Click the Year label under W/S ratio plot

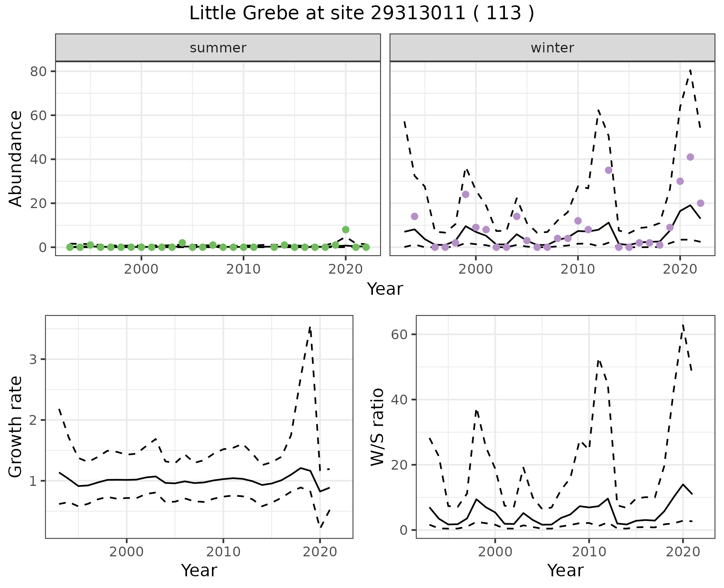565,570
